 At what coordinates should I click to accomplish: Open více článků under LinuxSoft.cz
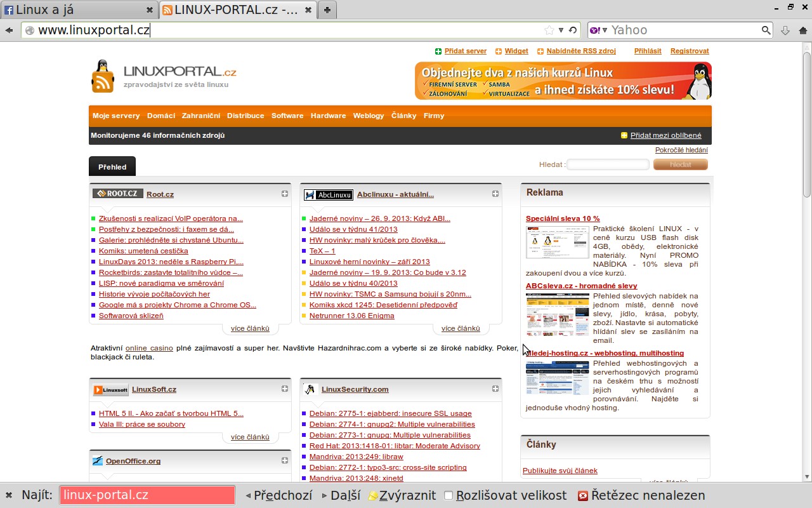tap(250, 437)
